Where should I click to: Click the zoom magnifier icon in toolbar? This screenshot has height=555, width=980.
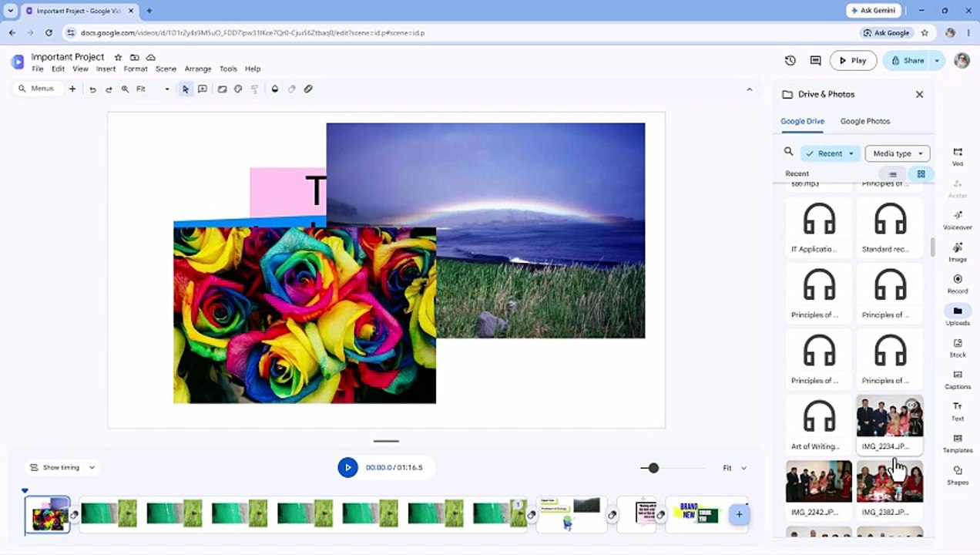pyautogui.click(x=125, y=89)
